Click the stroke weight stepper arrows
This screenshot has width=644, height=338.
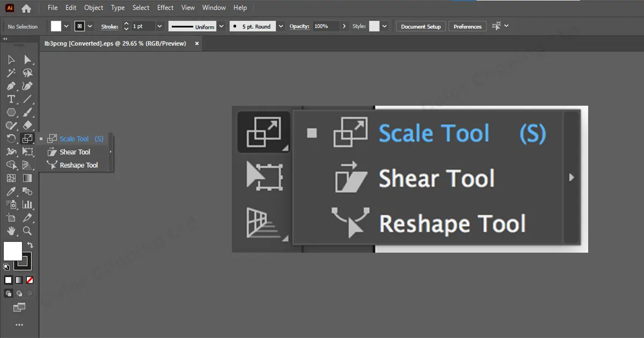click(x=126, y=26)
